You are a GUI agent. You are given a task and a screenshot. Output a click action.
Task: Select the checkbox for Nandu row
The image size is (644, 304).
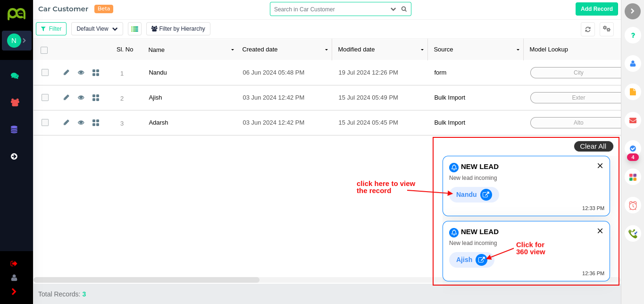(x=45, y=72)
